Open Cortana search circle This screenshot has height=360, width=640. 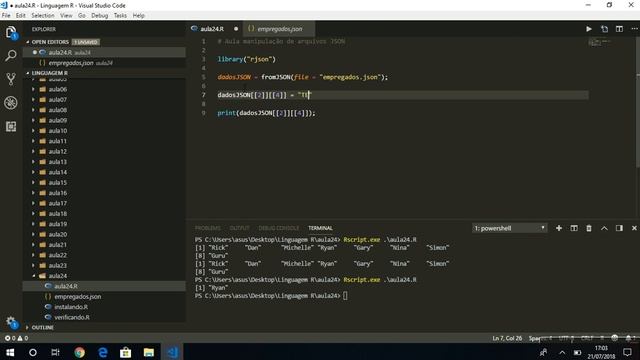click(x=33, y=352)
